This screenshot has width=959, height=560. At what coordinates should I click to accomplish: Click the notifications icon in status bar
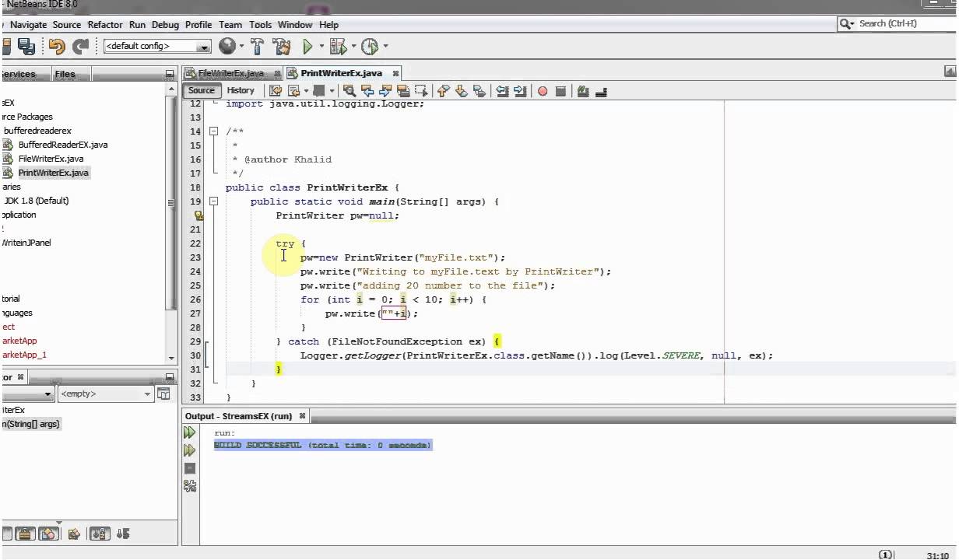(x=886, y=555)
